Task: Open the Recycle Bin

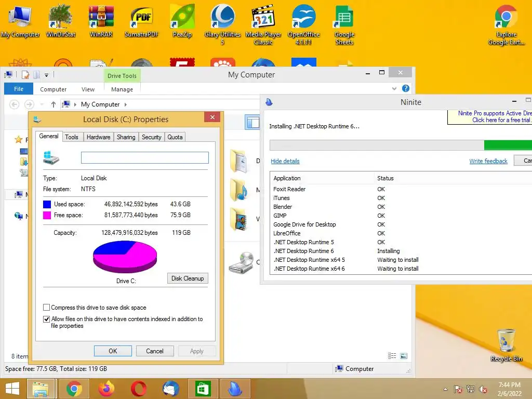Action: (x=506, y=345)
